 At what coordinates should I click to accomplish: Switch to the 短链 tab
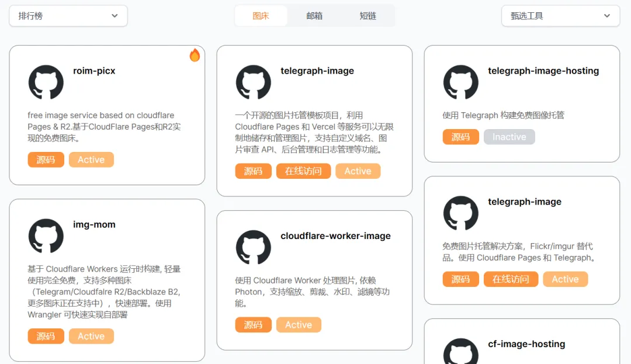click(x=368, y=16)
